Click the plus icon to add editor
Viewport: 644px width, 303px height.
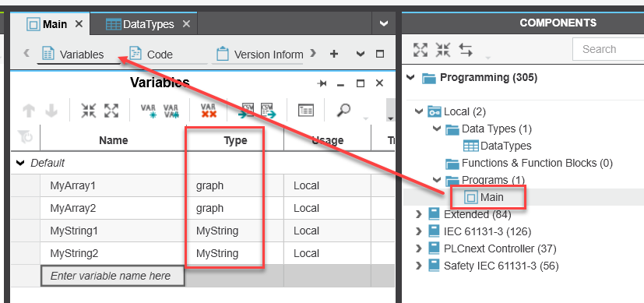334,54
